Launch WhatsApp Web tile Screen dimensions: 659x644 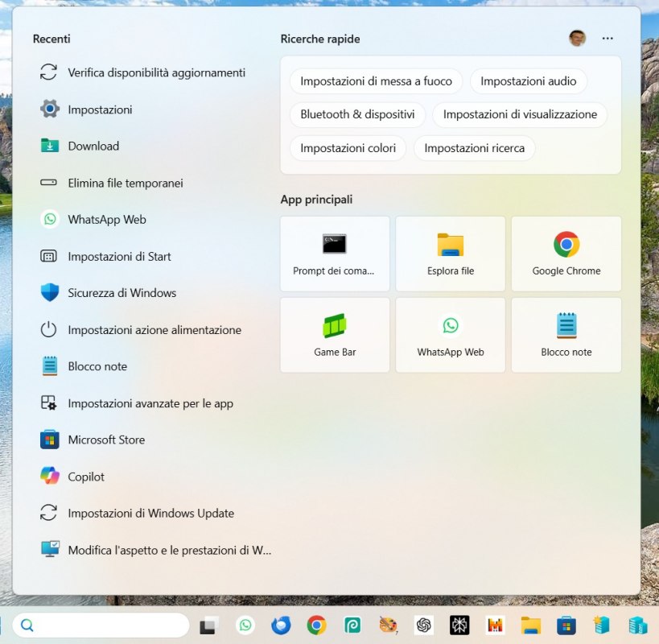pyautogui.click(x=450, y=335)
